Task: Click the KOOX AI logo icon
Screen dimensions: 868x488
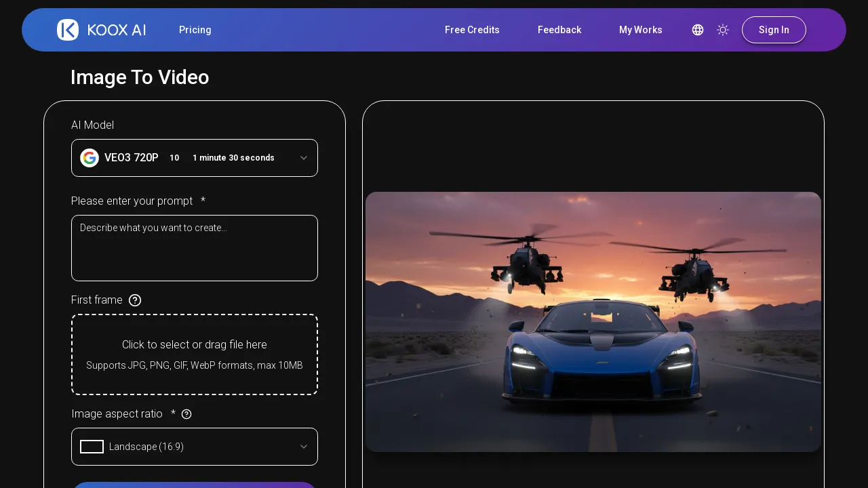Action: click(68, 30)
